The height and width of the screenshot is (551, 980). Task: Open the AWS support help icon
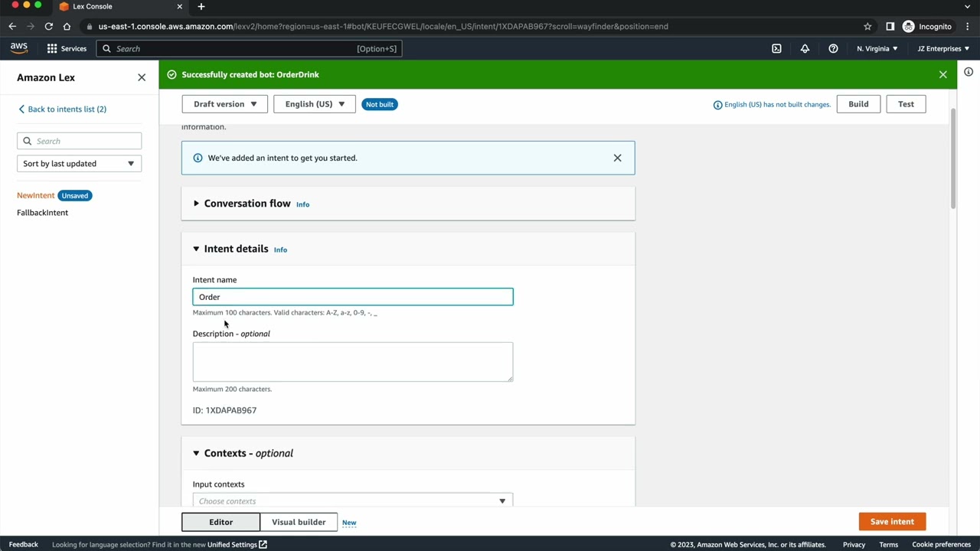pyautogui.click(x=833, y=48)
